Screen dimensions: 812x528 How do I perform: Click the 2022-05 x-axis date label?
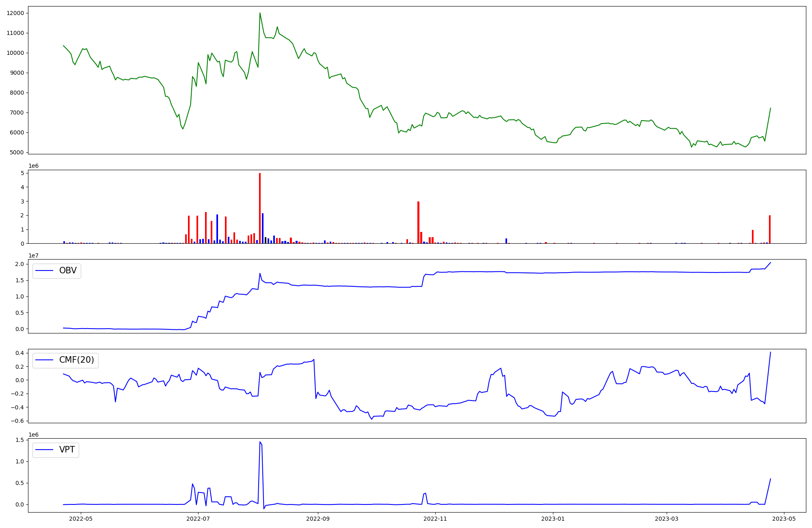click(x=81, y=519)
